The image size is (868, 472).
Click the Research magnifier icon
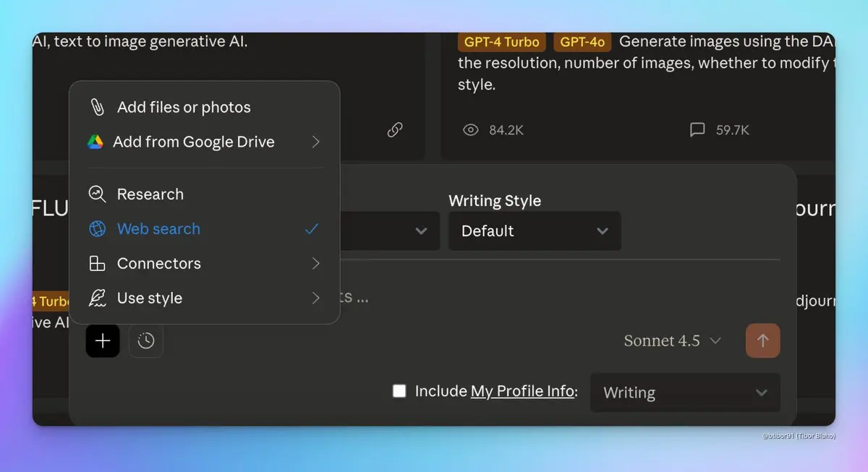(x=97, y=194)
